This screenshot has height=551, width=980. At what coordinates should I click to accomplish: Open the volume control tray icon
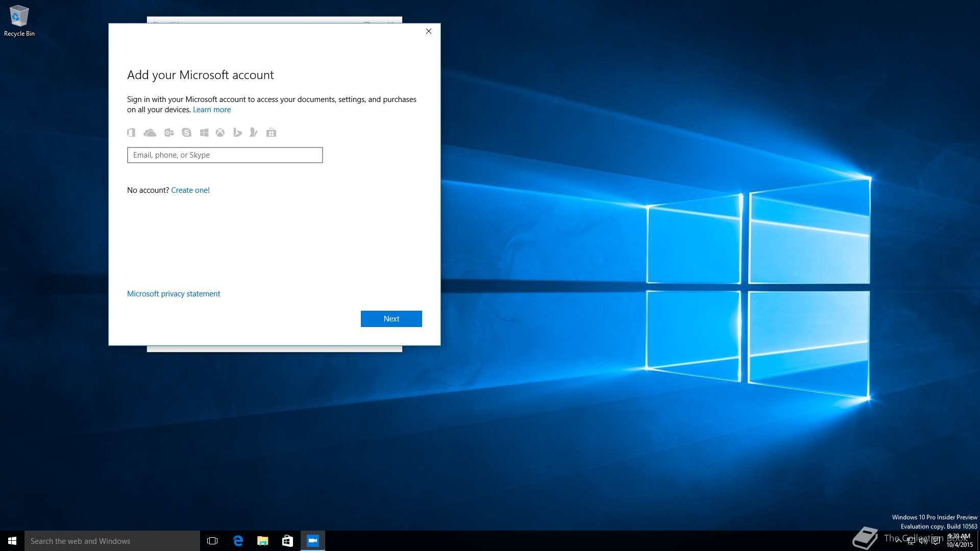(923, 541)
